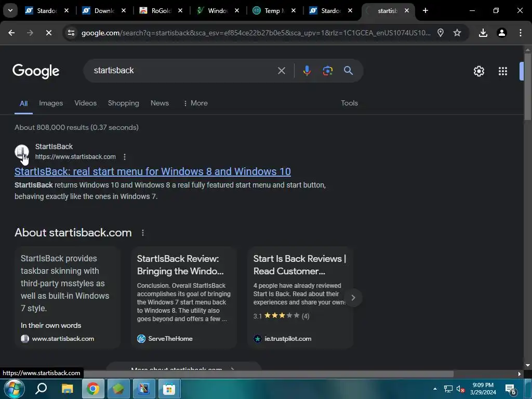This screenshot has width=532, height=399.
Task: Go forward with the forward arrow
Action: (30, 33)
